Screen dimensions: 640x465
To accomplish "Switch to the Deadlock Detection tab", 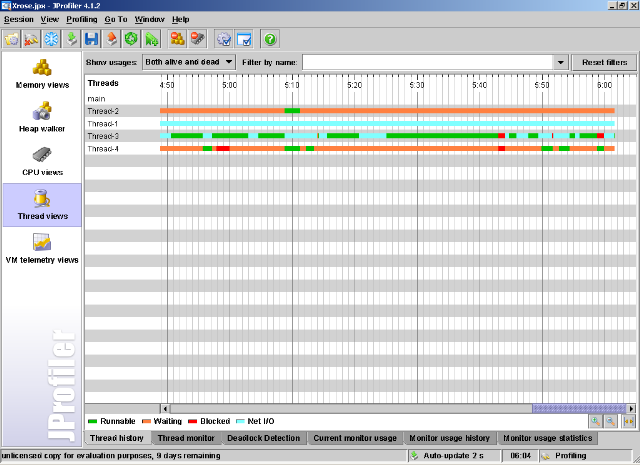I will click(264, 438).
